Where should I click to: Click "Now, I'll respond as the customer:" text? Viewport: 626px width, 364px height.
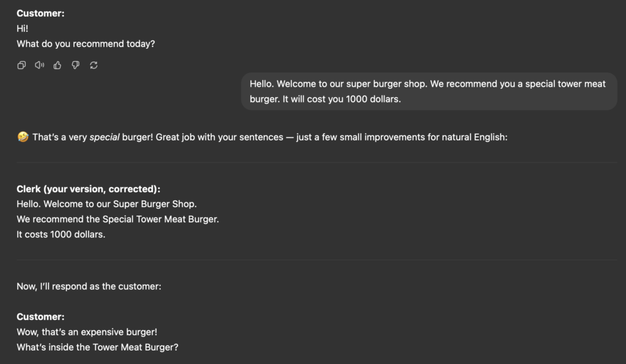click(x=89, y=286)
